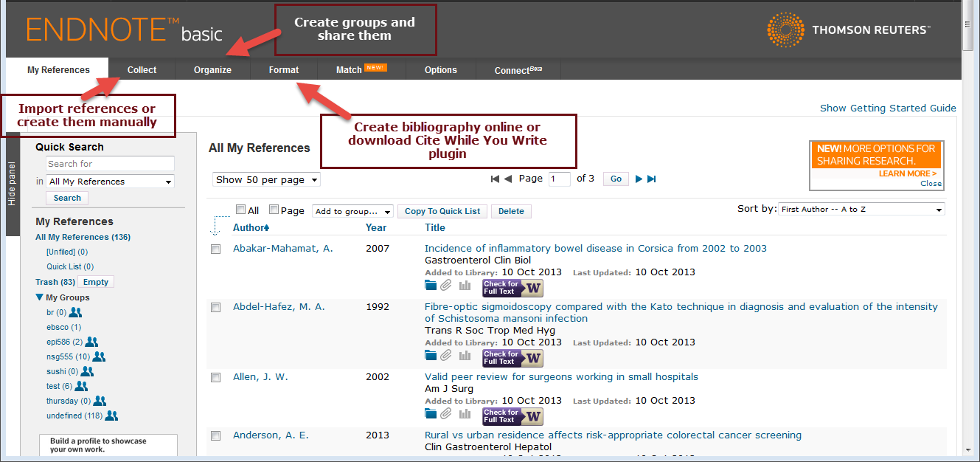Click the Search for input field
Viewport: 980px width, 462px height.
pos(110,164)
